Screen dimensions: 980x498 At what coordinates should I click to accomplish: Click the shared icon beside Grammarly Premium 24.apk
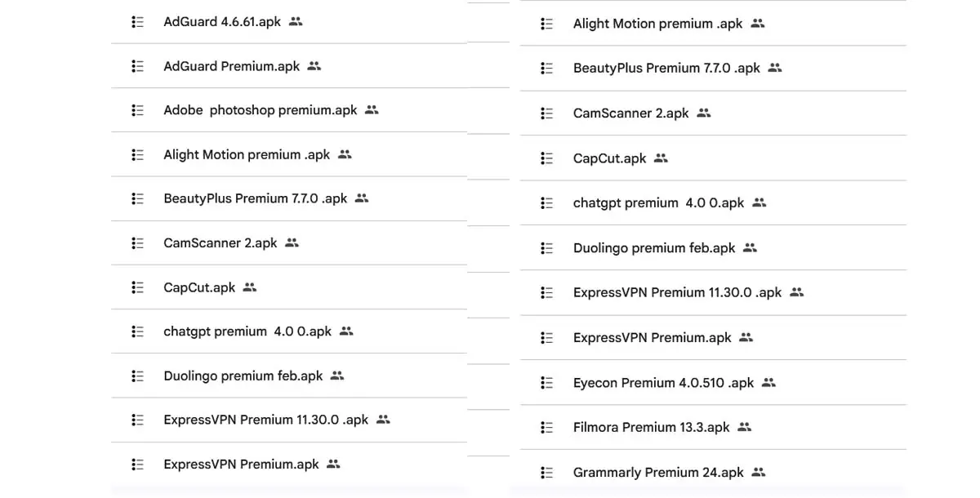pos(759,472)
